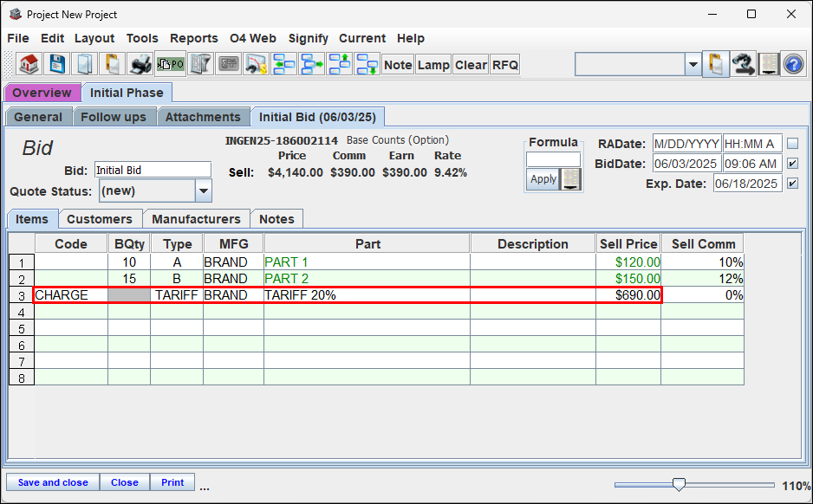Click the printer icon
The height and width of the screenshot is (504, 813).
click(140, 65)
